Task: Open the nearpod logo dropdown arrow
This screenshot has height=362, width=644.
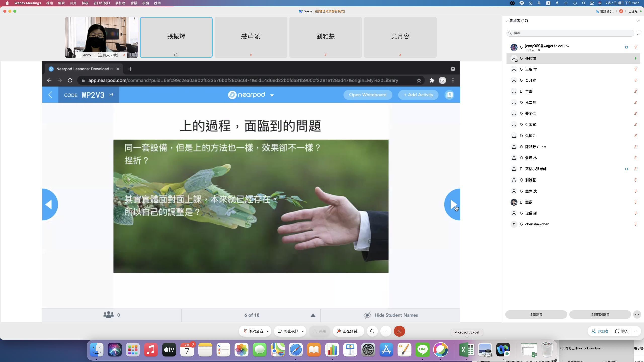Action: [x=272, y=95]
